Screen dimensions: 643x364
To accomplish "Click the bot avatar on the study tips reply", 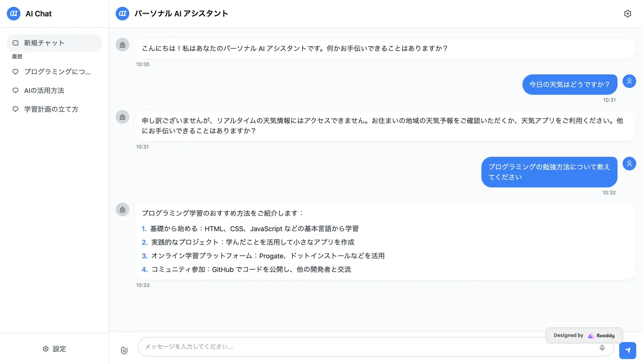I will (x=122, y=210).
